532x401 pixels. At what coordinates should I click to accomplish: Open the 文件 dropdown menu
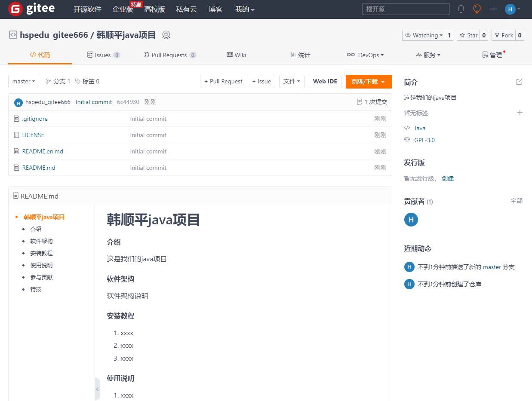pyautogui.click(x=292, y=81)
